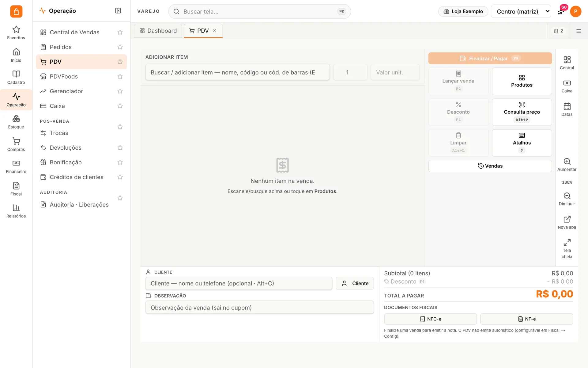Collapse the Operação side panel
The width and height of the screenshot is (588, 368).
tap(118, 11)
